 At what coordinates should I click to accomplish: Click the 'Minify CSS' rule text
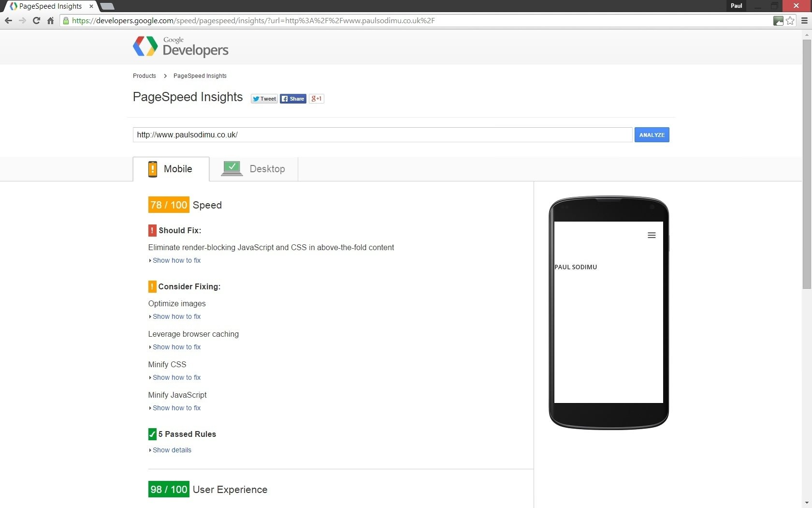coord(167,365)
